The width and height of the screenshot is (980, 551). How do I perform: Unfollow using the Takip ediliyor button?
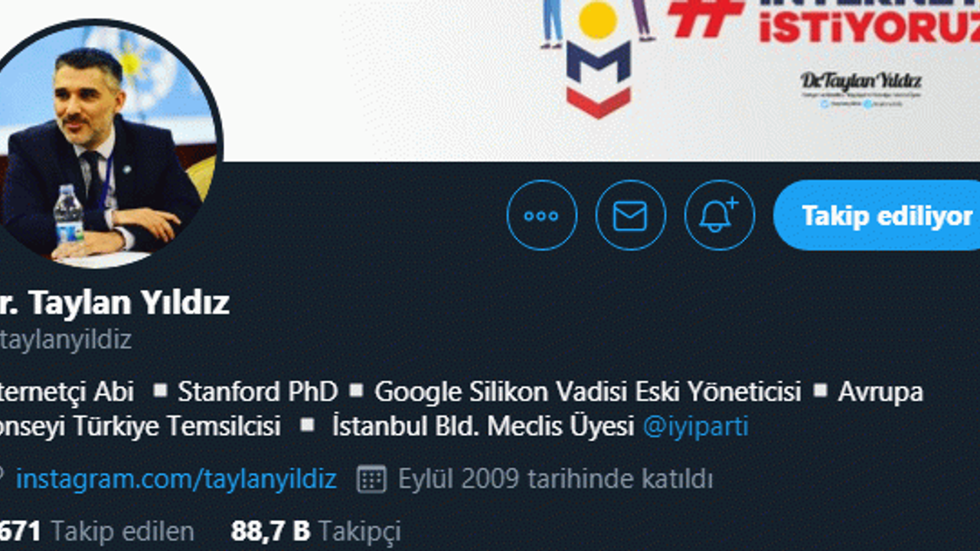coord(877,215)
